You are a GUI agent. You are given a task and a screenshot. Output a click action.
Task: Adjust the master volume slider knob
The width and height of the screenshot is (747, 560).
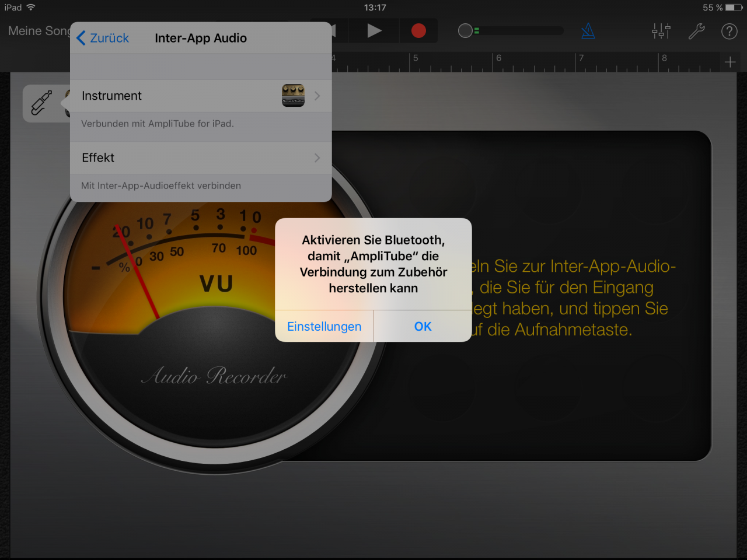[x=465, y=31]
